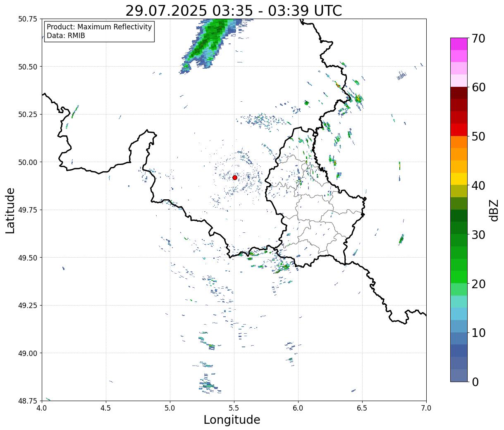Click the longitude tick label 6.0
The width and height of the screenshot is (504, 430).
tap(298, 408)
